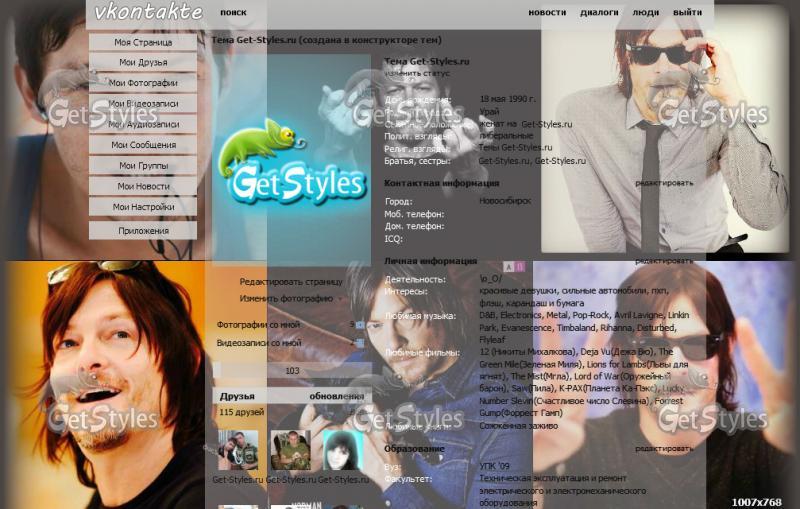Click music entry Disturbed

(x=656, y=327)
